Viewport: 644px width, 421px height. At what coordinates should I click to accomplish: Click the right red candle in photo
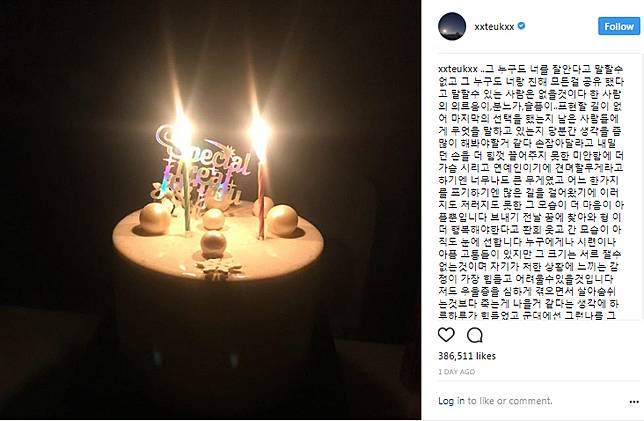[x=261, y=199]
